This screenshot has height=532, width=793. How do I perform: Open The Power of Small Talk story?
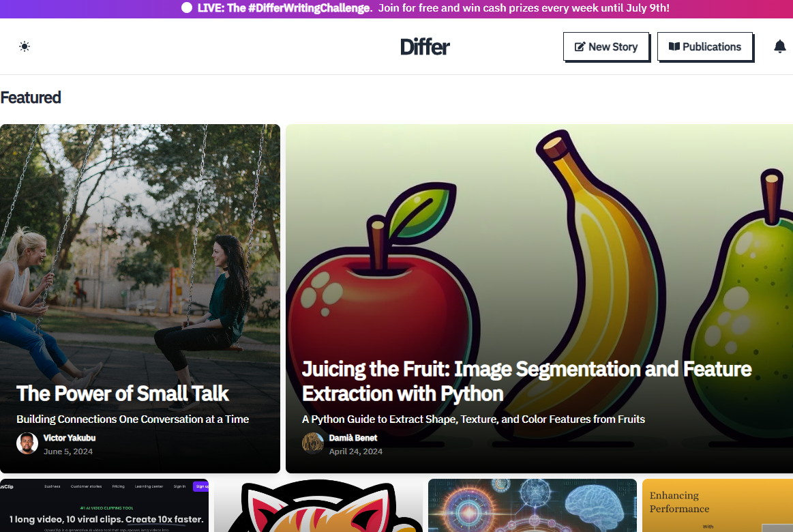(122, 394)
